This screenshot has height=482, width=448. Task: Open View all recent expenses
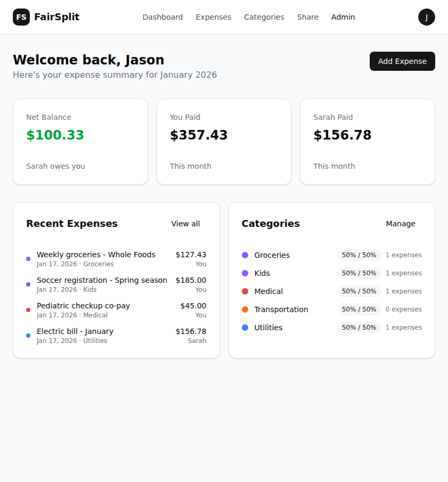click(x=185, y=224)
